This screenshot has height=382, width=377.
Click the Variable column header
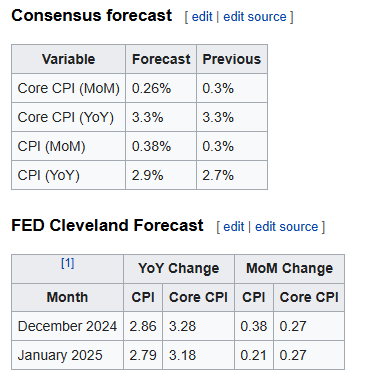(68, 59)
